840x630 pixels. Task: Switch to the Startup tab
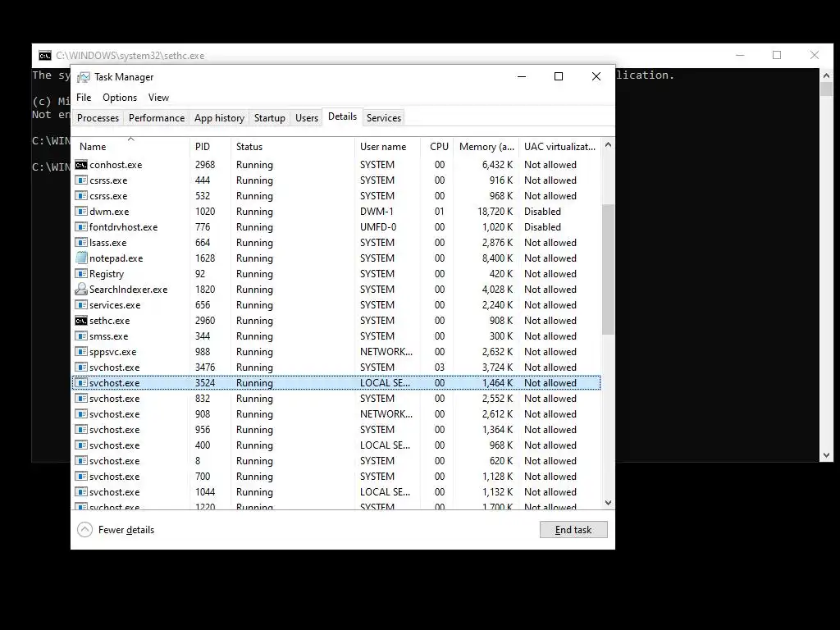click(269, 118)
